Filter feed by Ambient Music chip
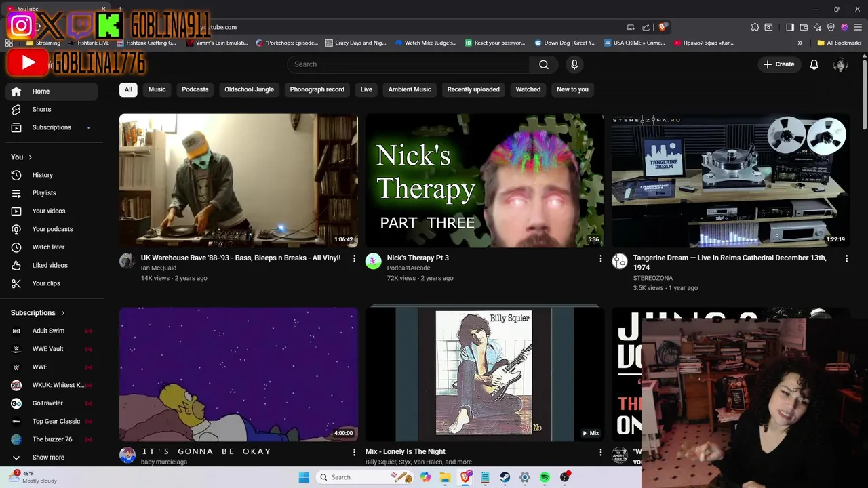The width and height of the screenshot is (868, 488). point(410,89)
